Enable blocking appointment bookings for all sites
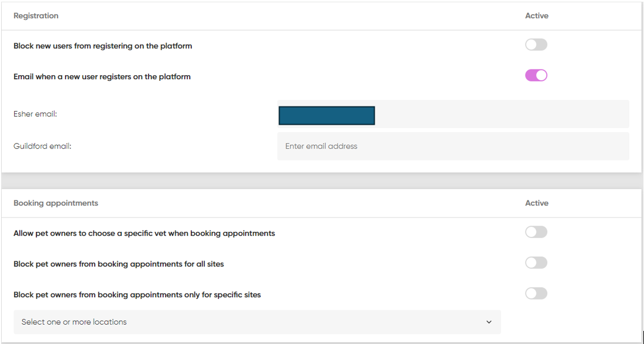Image resolution: width=644 pixels, height=344 pixels. pos(536,263)
